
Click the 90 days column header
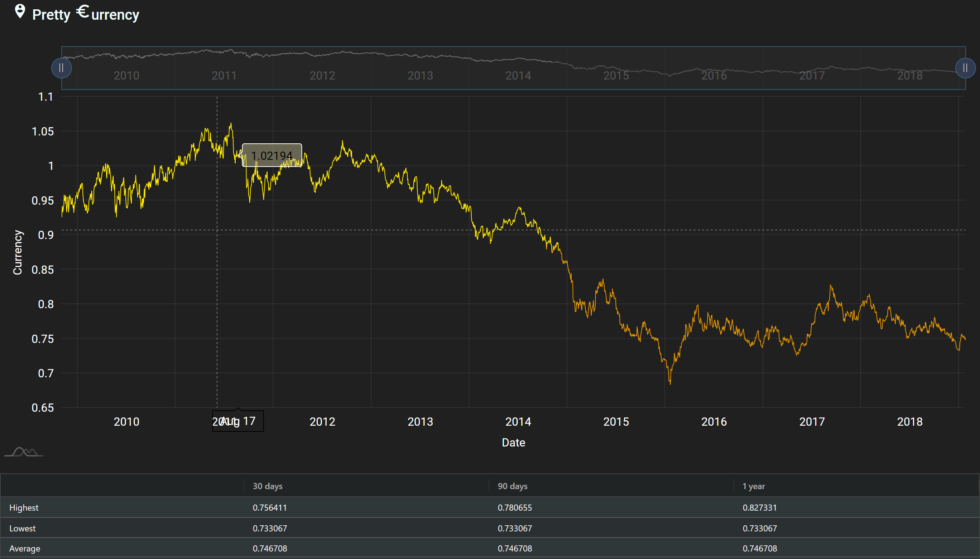(x=512, y=486)
